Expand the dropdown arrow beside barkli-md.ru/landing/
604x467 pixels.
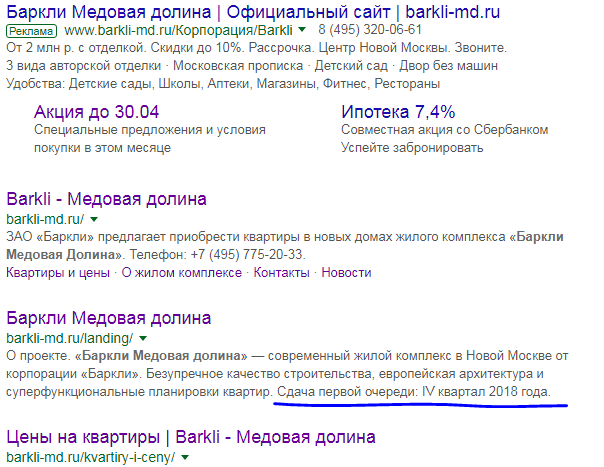(x=143, y=338)
